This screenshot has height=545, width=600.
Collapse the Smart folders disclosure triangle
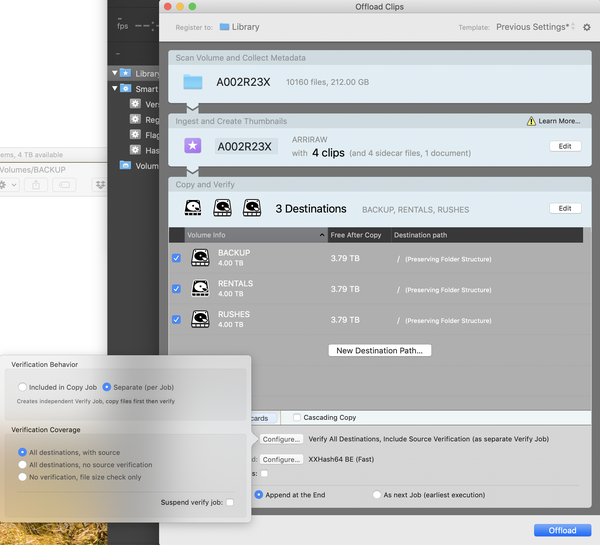point(115,88)
